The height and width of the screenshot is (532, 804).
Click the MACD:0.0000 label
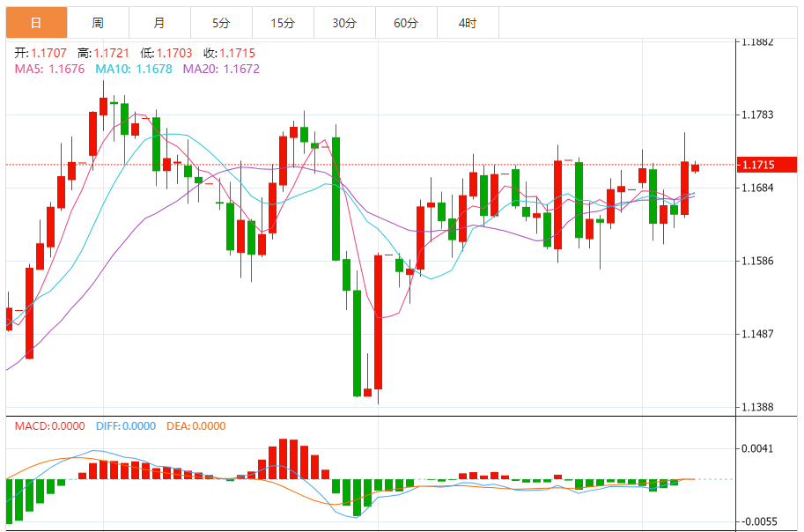[x=49, y=425]
